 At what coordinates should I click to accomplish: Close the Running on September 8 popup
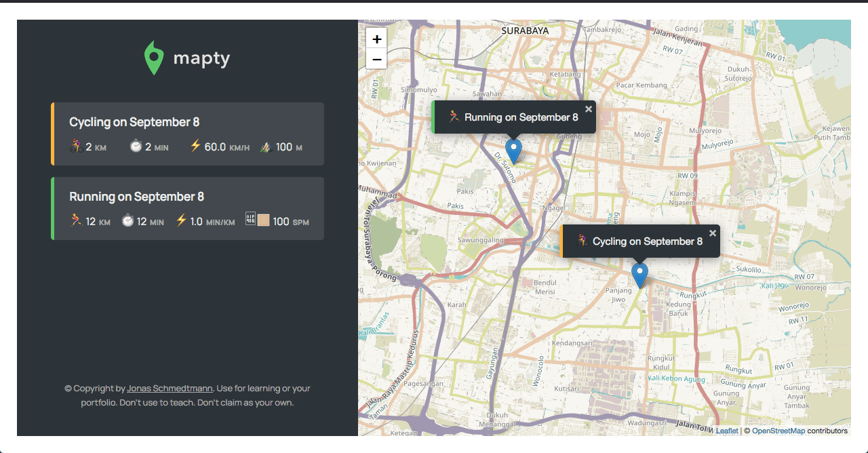pos(589,109)
